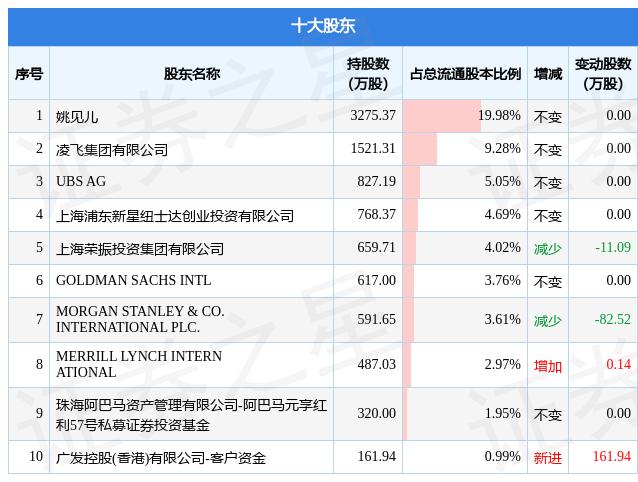
Task: Click the 19.98% proportion bar
Action: tap(442, 116)
